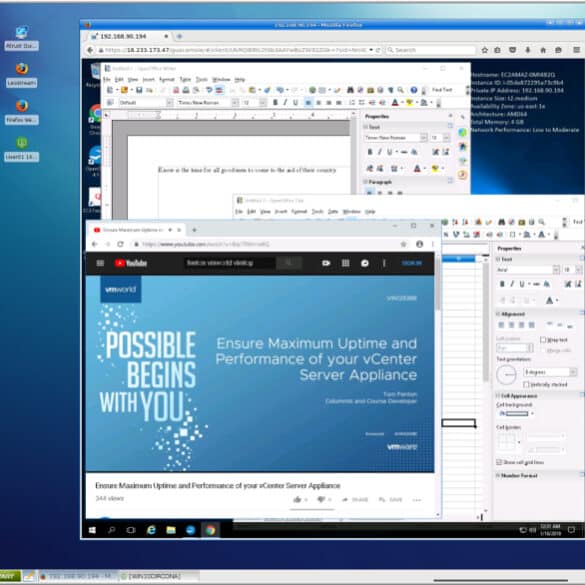Select Align Left in Writer formatting toolbar
Image resolution: width=585 pixels, height=585 pixels.
coord(308,102)
